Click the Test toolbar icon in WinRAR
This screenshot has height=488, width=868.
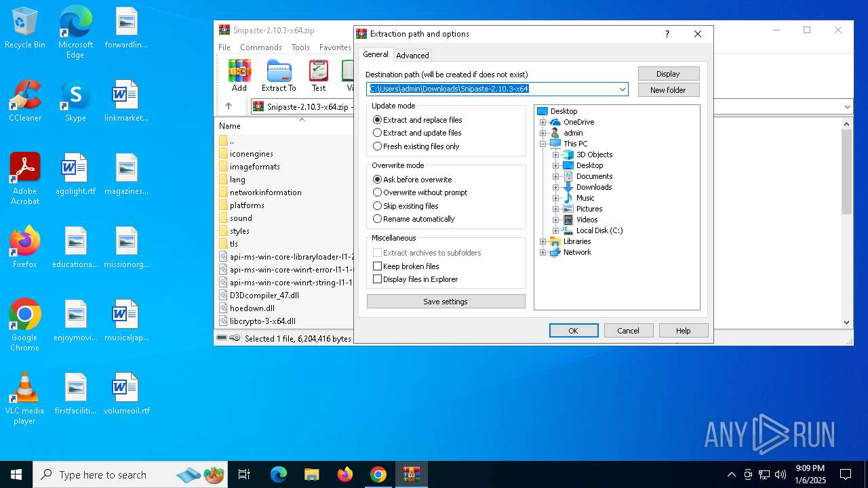click(319, 75)
